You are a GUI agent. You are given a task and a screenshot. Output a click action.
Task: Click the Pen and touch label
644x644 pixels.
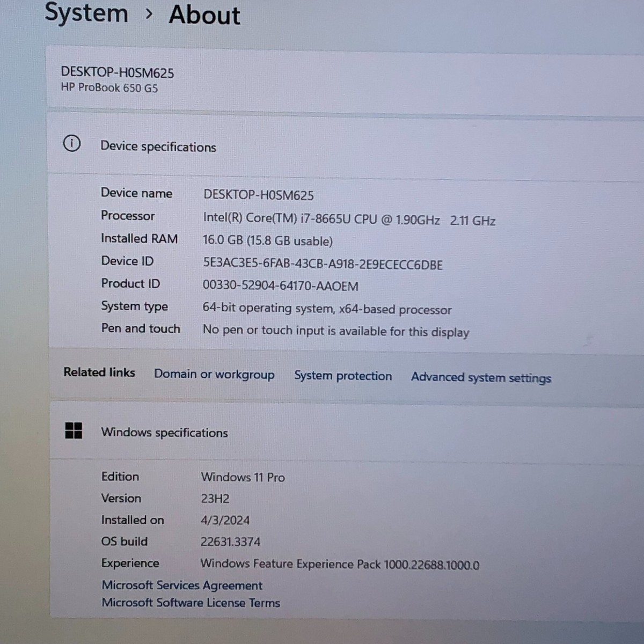click(x=141, y=328)
